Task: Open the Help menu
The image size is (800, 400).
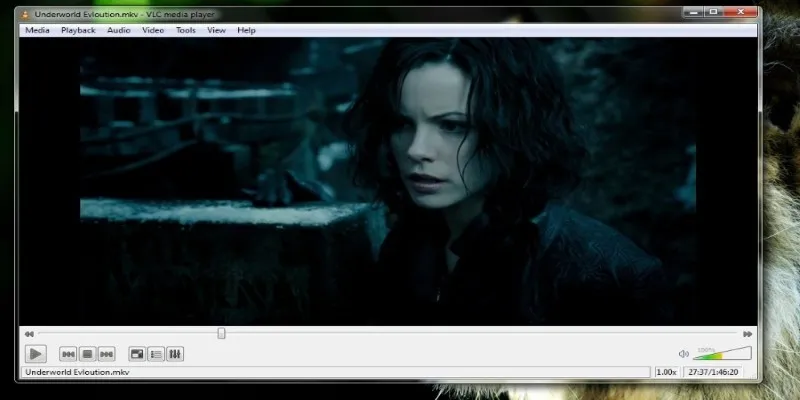Action: click(246, 30)
